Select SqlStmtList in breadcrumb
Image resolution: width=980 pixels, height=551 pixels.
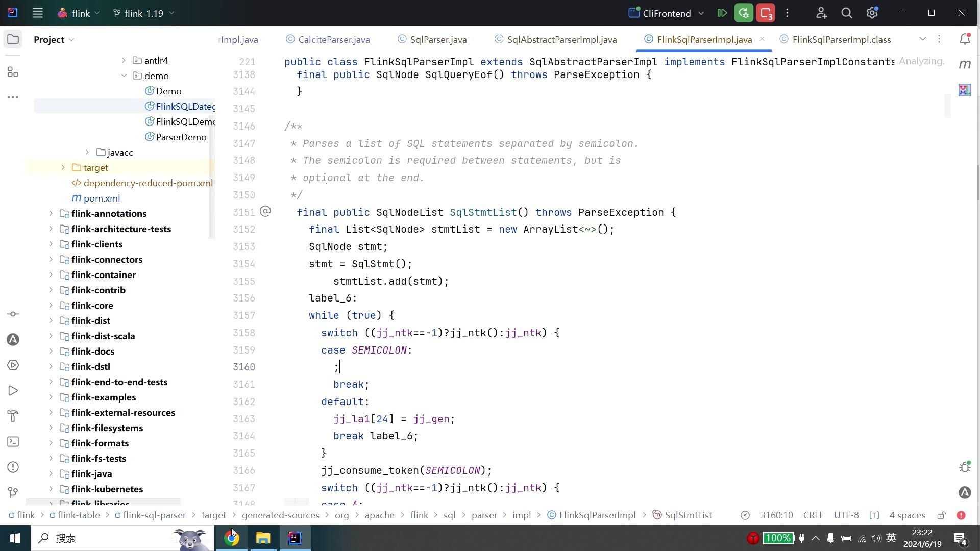[682, 515]
